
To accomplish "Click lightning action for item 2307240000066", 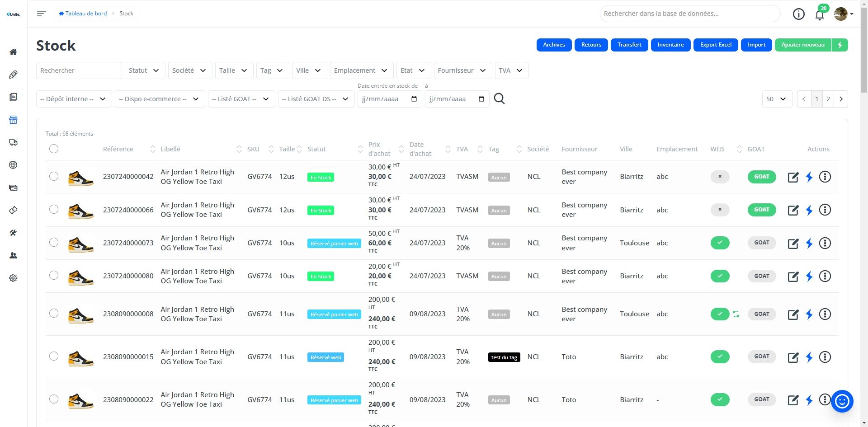I will [x=809, y=210].
